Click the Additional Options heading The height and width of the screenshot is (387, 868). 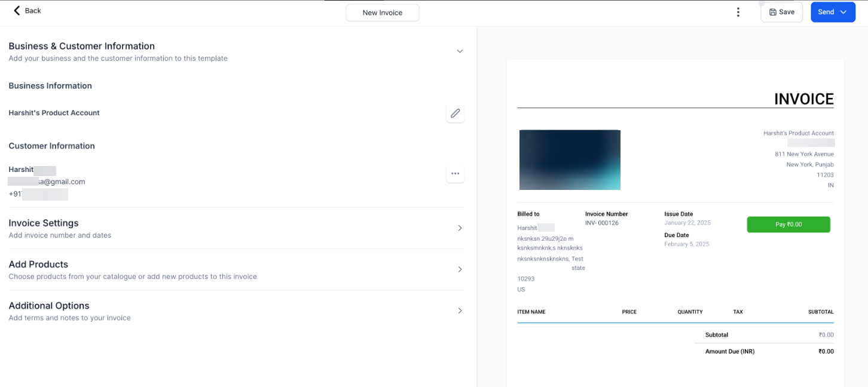(x=49, y=305)
